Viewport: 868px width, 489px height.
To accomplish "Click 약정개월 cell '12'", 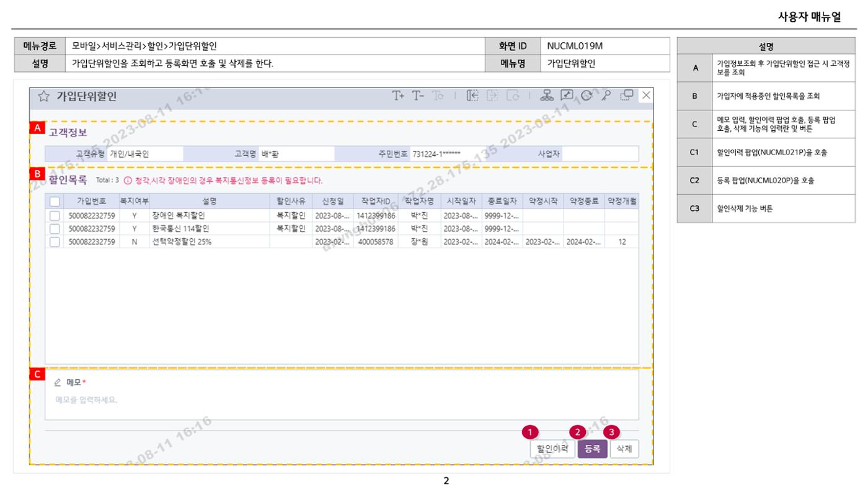I will pos(621,241).
